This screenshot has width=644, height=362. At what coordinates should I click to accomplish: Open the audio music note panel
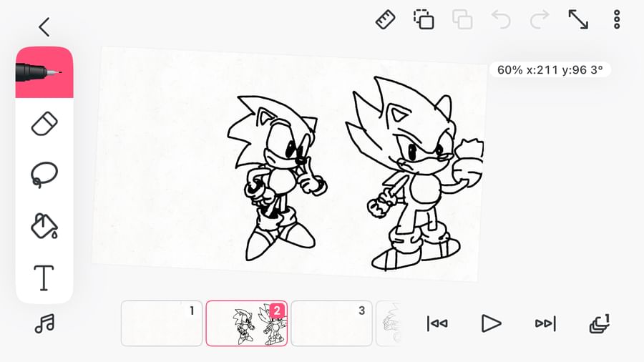44,324
